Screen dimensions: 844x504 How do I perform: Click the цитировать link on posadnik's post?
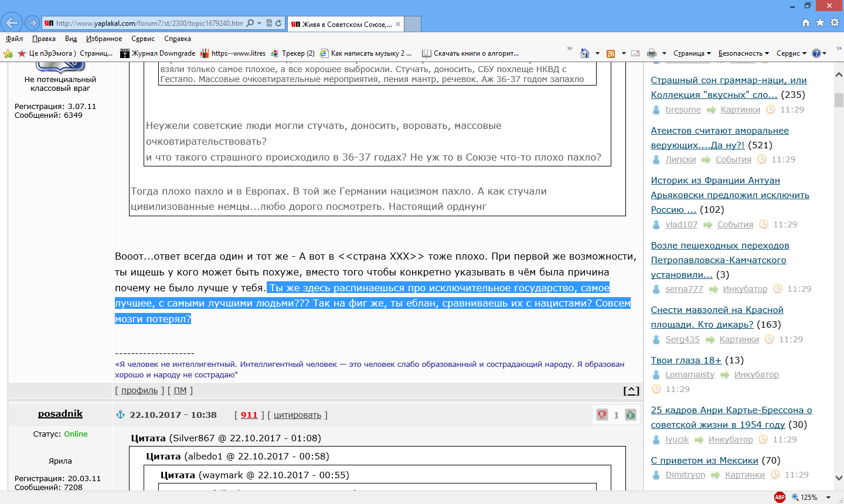click(x=297, y=415)
